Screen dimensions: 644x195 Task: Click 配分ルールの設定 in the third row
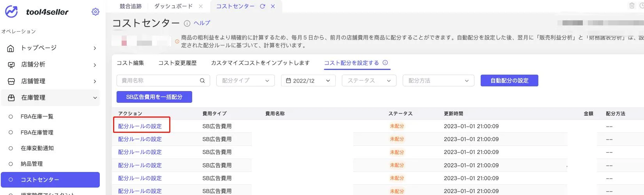point(140,152)
